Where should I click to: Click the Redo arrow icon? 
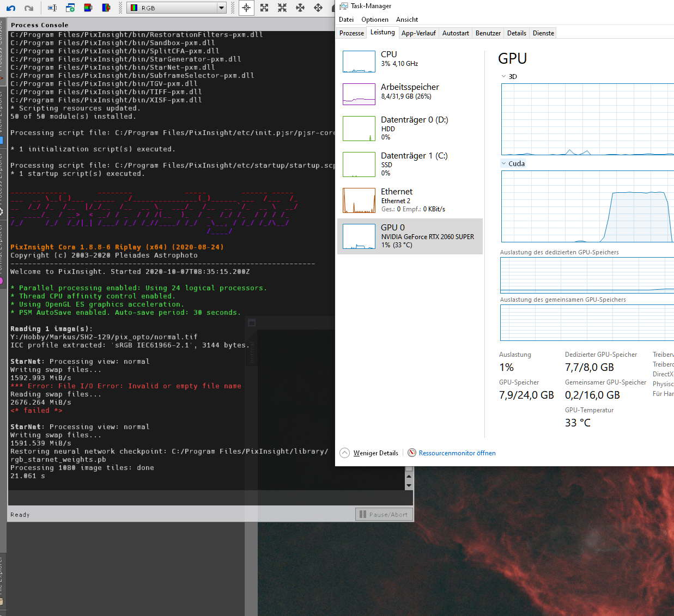pyautogui.click(x=29, y=8)
